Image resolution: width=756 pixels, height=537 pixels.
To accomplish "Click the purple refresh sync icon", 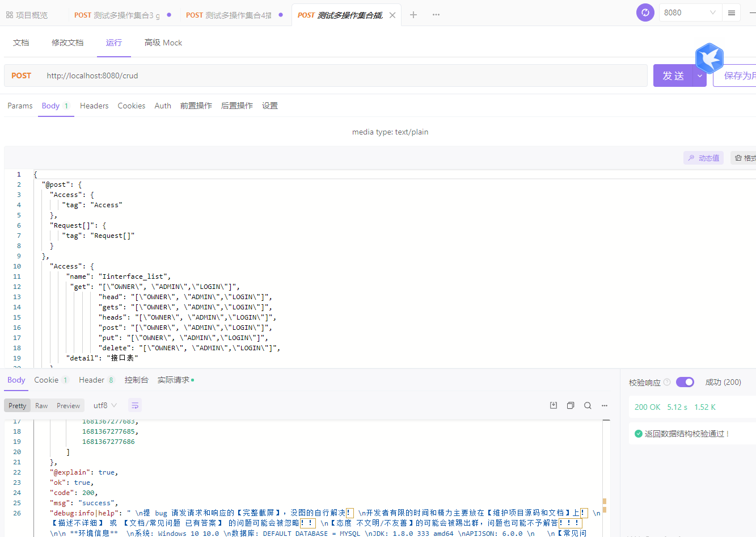I will [x=645, y=12].
